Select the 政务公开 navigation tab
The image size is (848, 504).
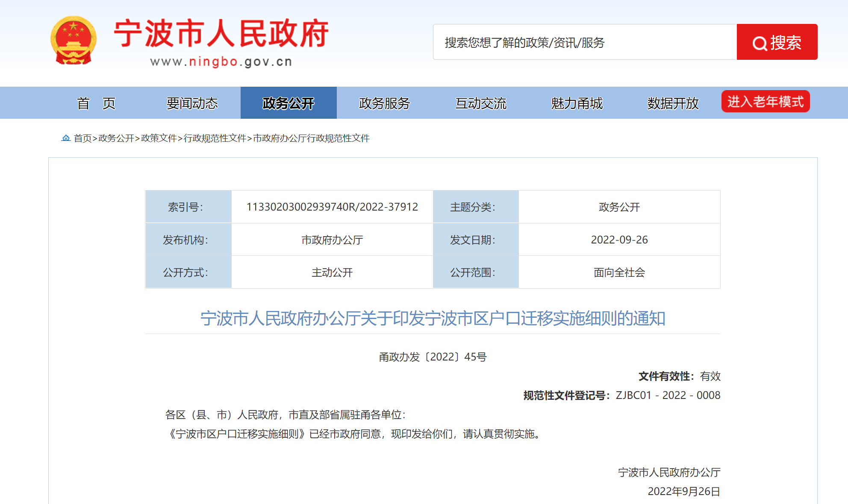pos(289,103)
